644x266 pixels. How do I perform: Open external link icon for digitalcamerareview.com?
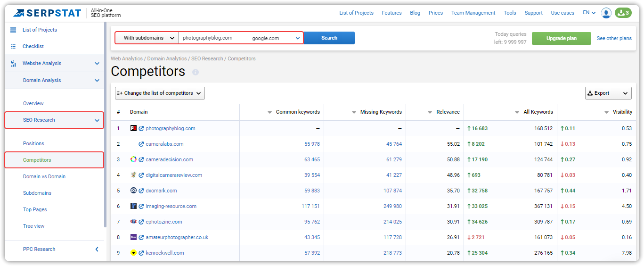click(141, 175)
